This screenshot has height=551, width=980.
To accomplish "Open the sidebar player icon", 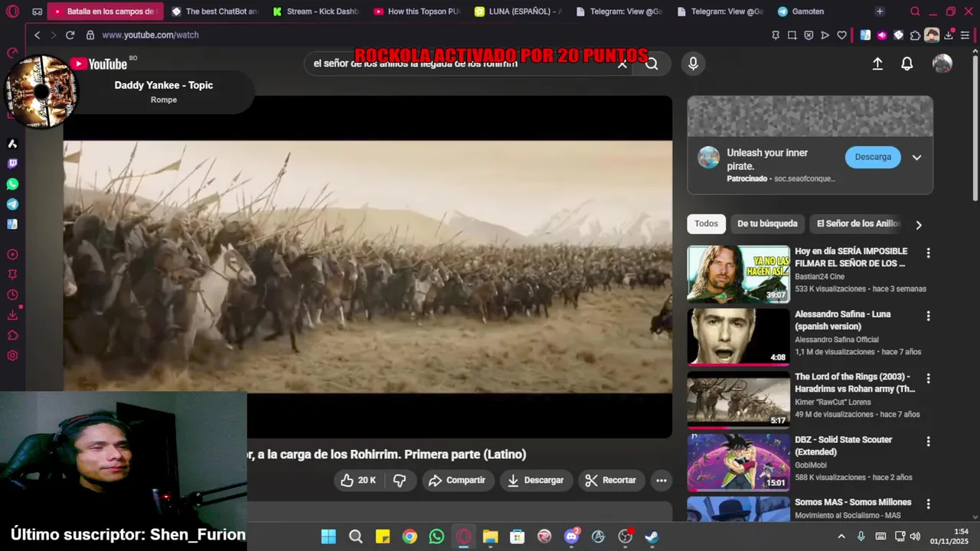I will (12, 255).
